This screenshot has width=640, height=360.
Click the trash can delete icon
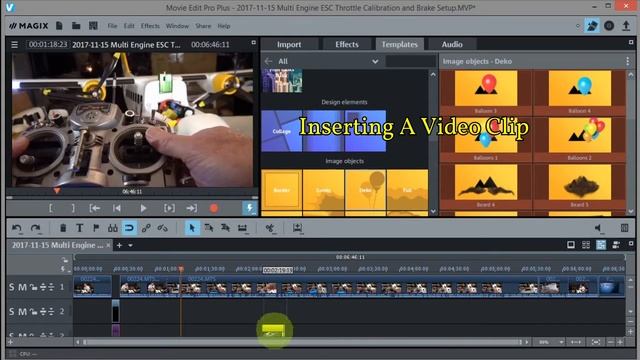click(63, 228)
